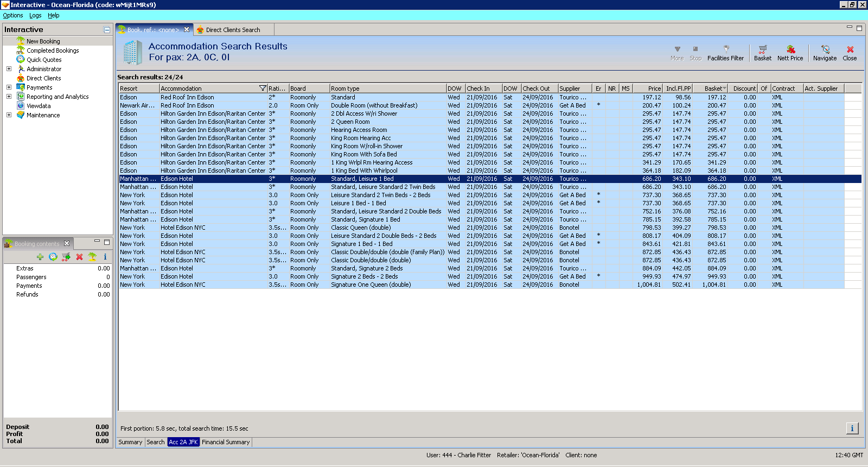Expand the Maintenance tree node
Viewport: 868px width, 467px height.
tap(9, 115)
